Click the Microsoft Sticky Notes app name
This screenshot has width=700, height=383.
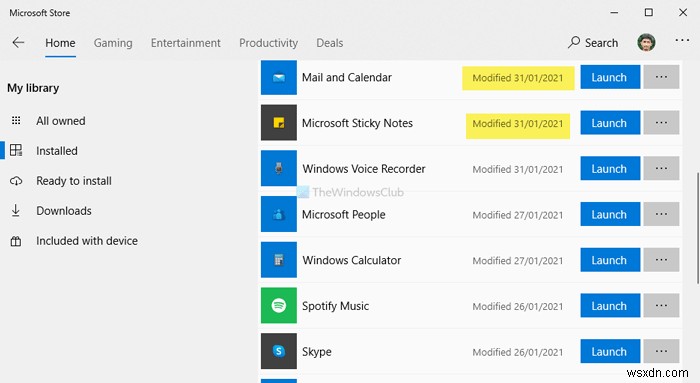tap(357, 123)
